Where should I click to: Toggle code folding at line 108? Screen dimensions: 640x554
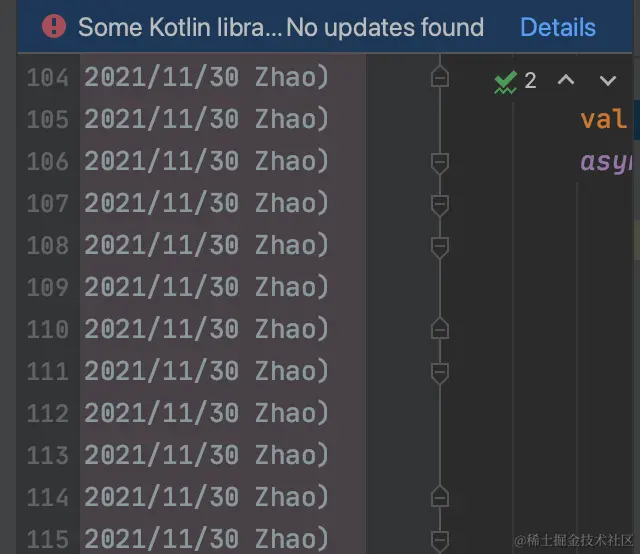coord(439,245)
